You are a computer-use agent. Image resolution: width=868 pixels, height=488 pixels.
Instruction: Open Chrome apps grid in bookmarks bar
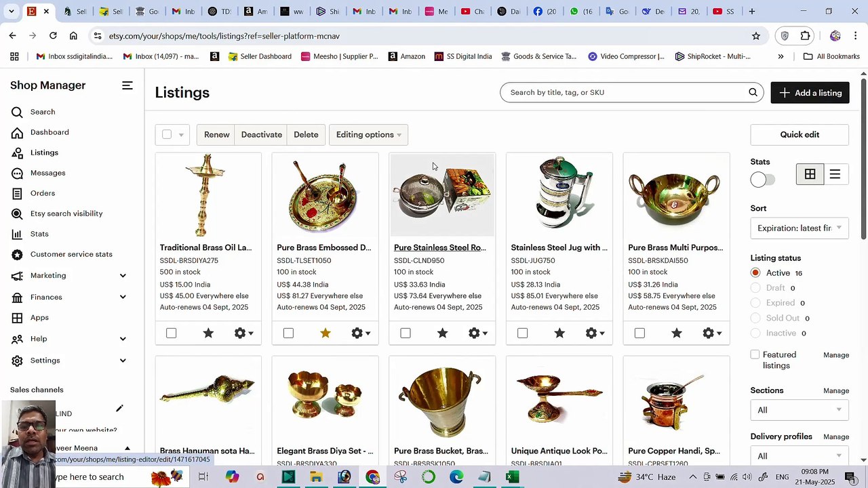coord(14,56)
